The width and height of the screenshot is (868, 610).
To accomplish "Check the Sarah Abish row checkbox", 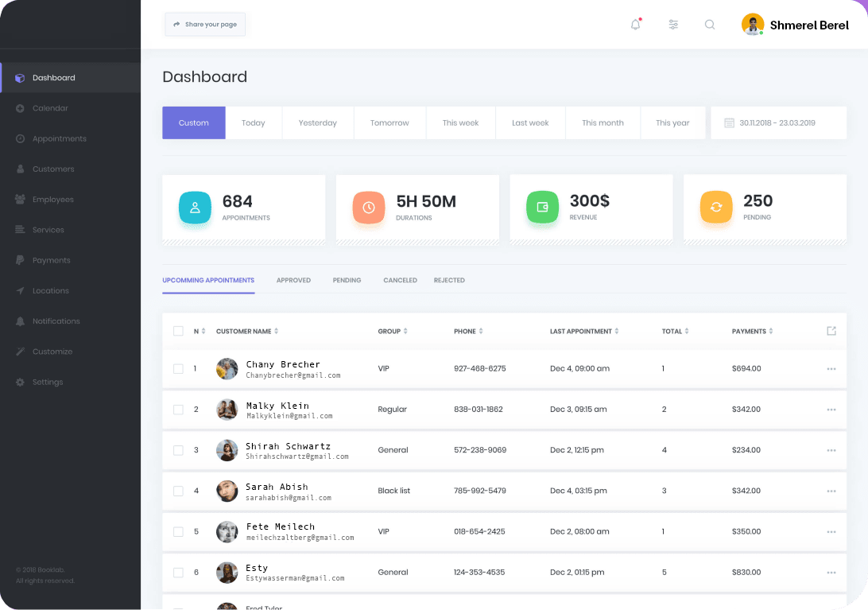I will [x=178, y=491].
